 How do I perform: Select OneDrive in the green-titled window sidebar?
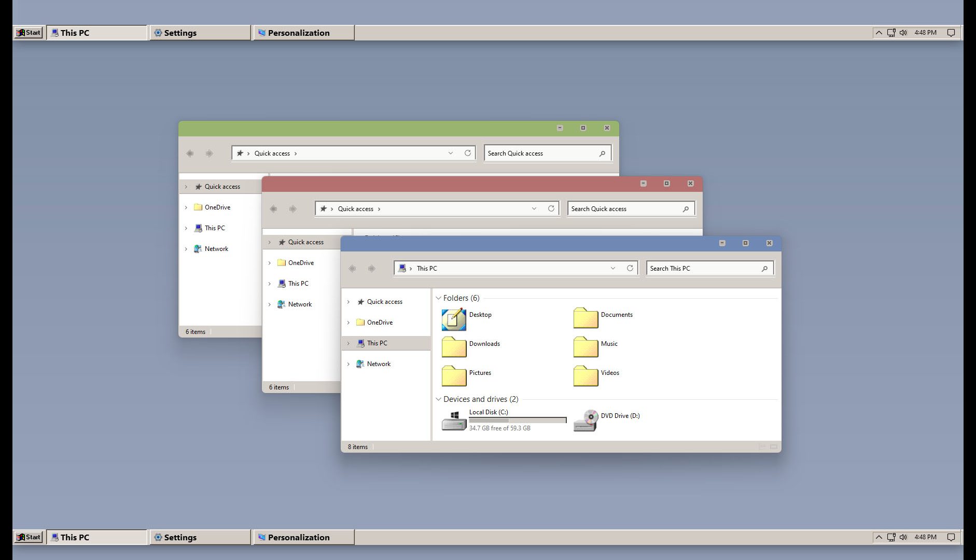[217, 207]
